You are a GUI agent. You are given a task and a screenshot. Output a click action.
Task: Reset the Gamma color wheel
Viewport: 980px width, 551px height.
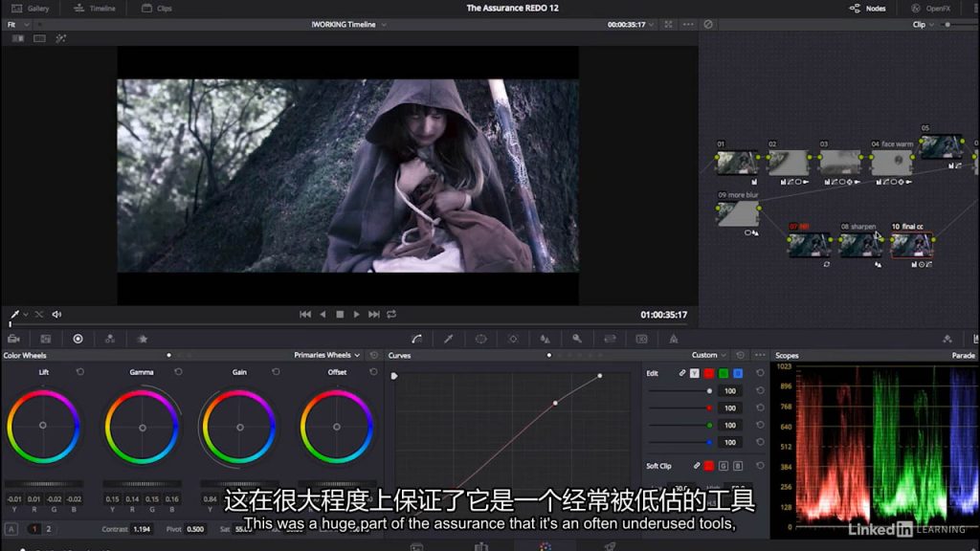coord(178,372)
